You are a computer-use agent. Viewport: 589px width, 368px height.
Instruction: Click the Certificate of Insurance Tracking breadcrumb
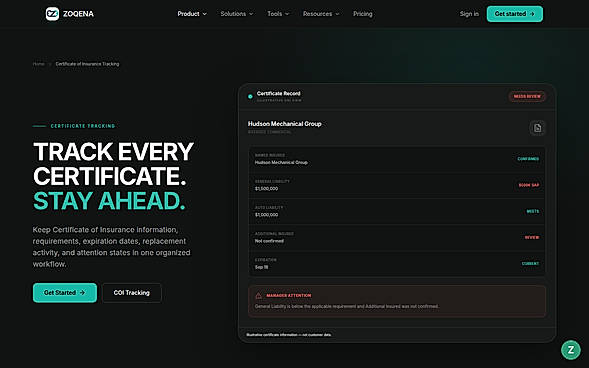click(x=88, y=64)
